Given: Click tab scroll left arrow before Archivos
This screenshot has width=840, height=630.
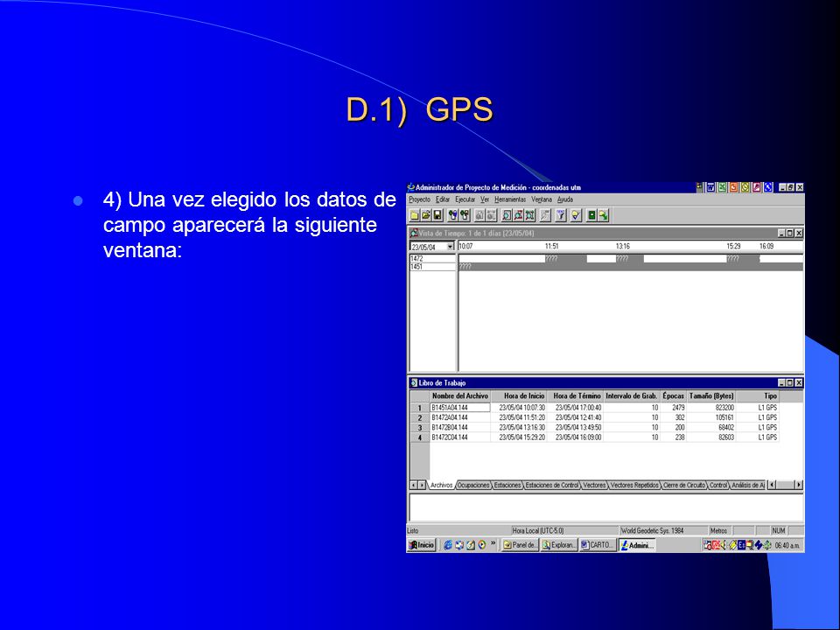Looking at the screenshot, I should point(414,486).
